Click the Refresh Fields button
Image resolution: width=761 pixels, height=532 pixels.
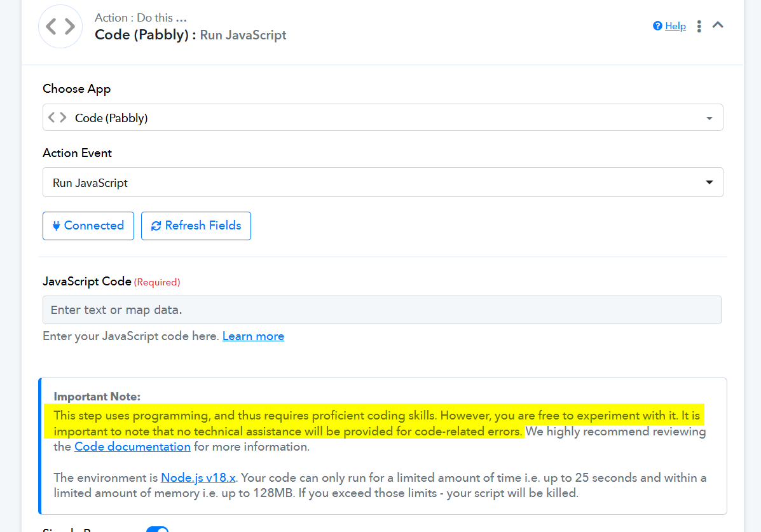tap(196, 226)
